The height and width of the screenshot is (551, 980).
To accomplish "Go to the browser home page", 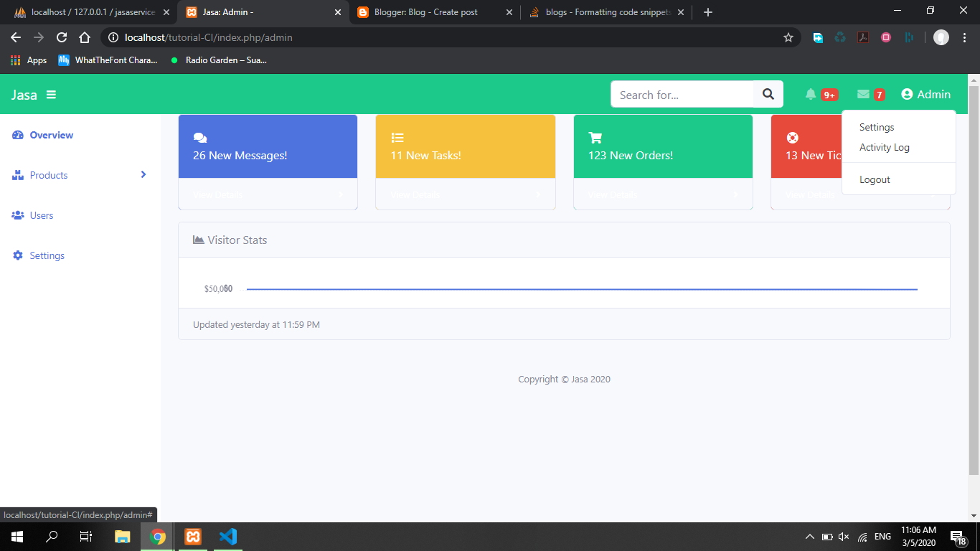I will 85,37.
